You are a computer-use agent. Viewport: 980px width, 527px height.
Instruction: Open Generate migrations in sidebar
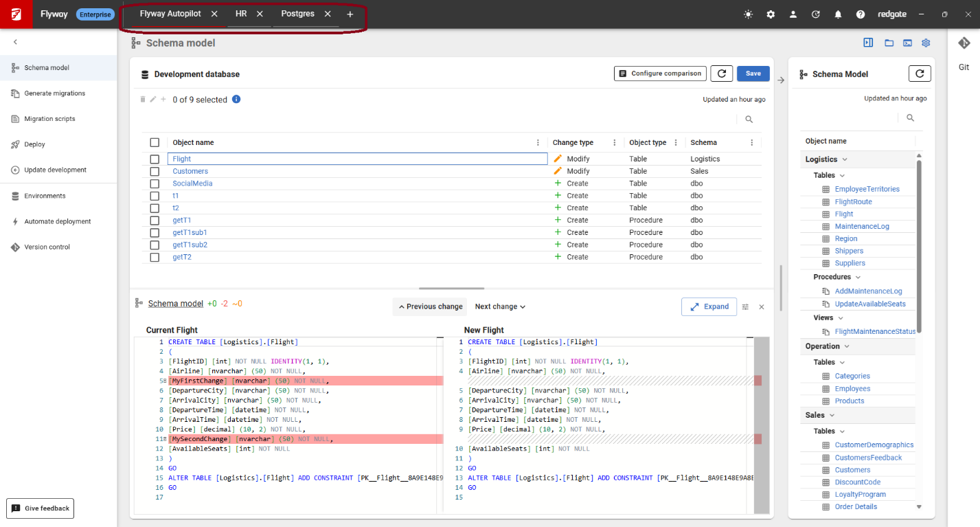tap(54, 93)
